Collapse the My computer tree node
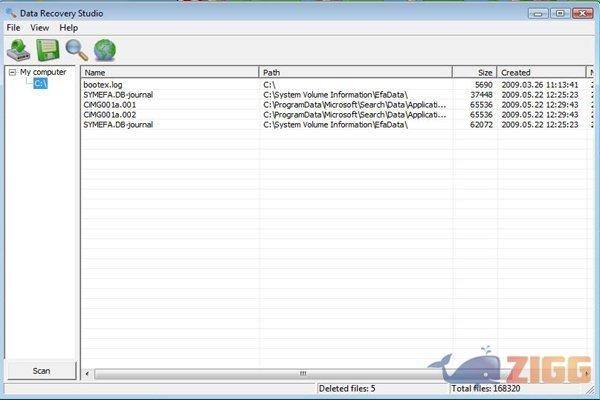Screen dimensions: 600x400 coord(12,72)
